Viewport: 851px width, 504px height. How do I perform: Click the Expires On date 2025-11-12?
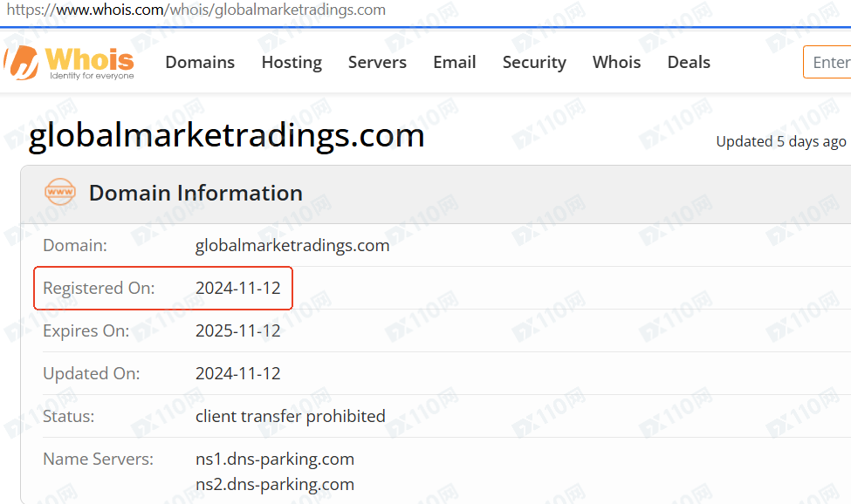click(x=238, y=330)
